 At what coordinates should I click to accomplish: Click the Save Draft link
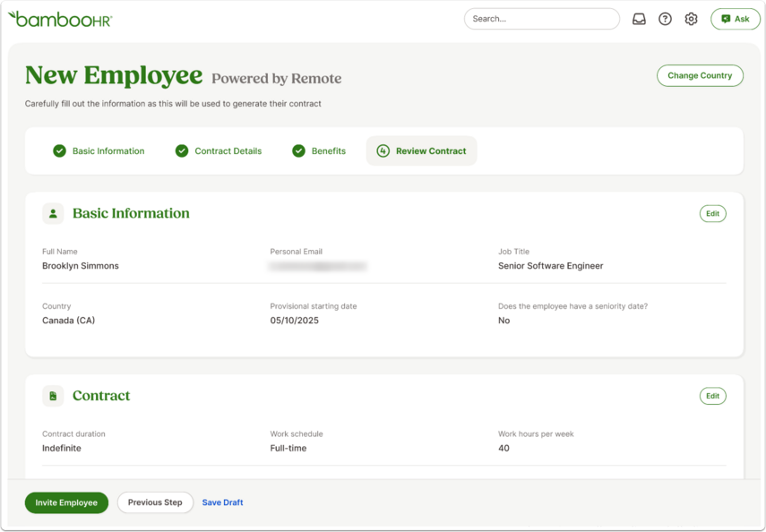click(222, 502)
